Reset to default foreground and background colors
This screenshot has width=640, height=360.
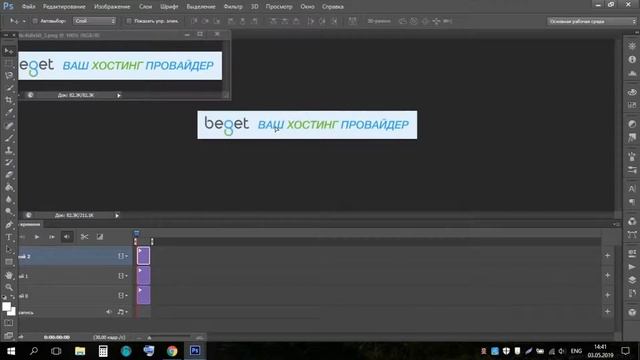(x=4, y=297)
